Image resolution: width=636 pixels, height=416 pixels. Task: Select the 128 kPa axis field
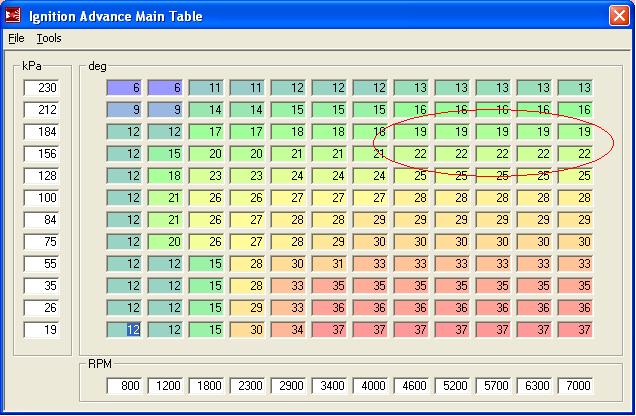pyautogui.click(x=42, y=176)
